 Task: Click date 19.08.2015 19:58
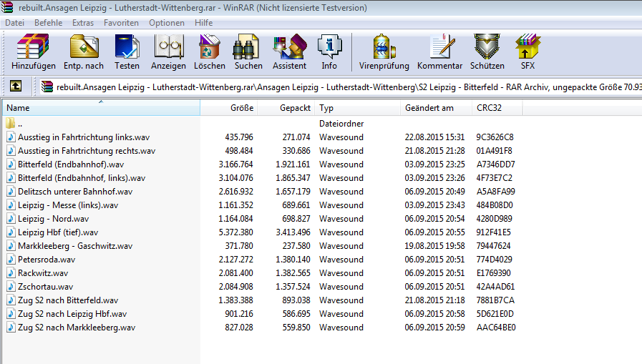[x=435, y=246]
